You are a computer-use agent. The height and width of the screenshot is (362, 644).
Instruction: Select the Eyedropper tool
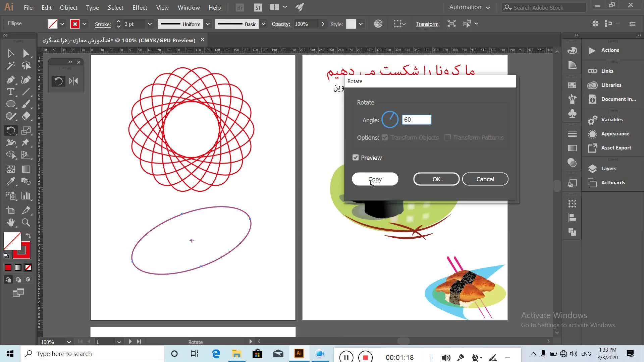[10, 181]
